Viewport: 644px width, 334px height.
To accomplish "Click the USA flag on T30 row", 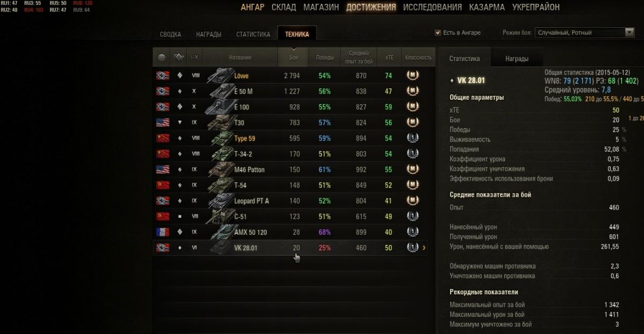I will click(163, 122).
